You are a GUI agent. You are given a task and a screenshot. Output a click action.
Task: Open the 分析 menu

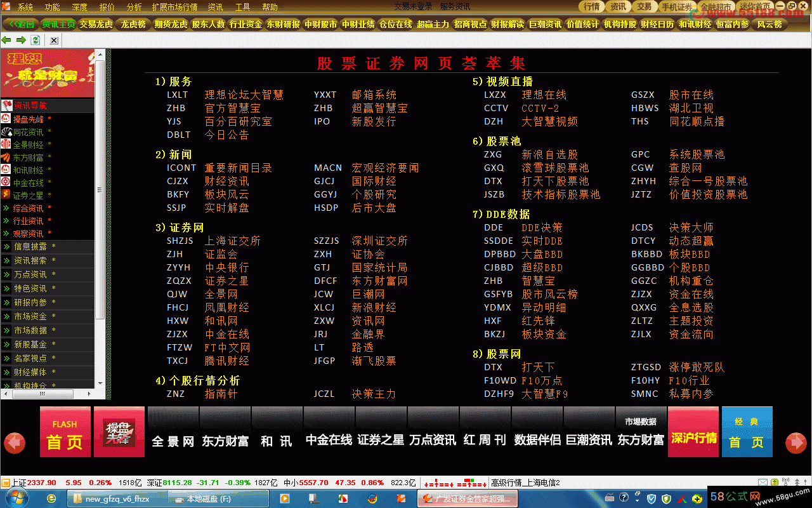point(134,7)
